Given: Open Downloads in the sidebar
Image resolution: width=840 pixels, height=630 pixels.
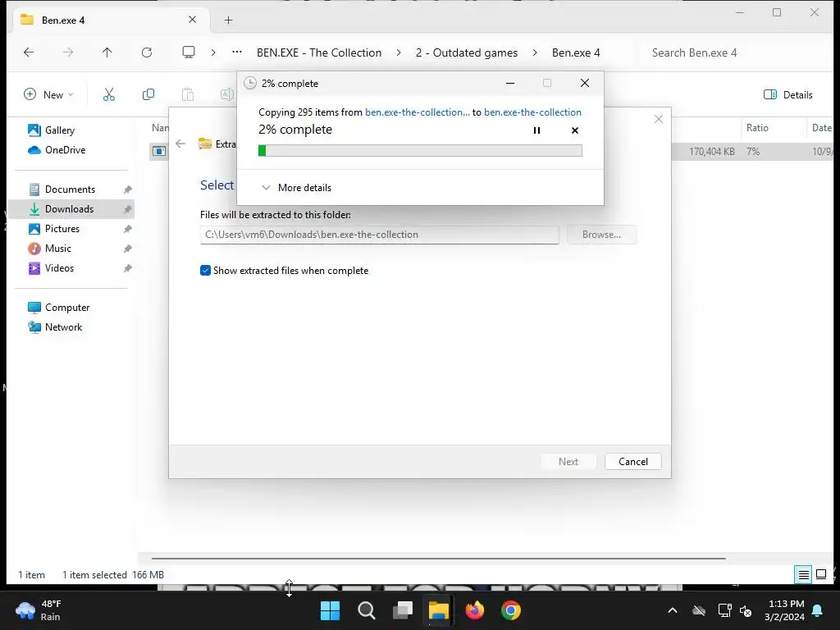Looking at the screenshot, I should tap(69, 209).
